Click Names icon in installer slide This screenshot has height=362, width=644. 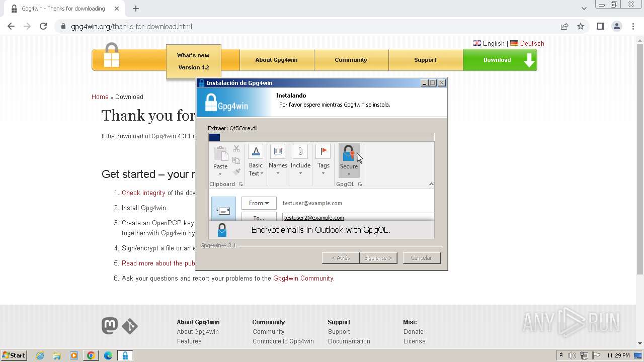[278, 151]
